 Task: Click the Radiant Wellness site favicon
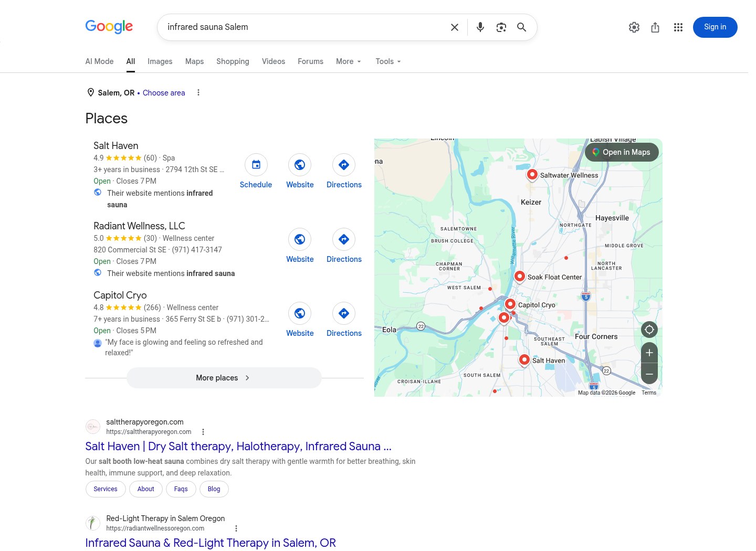click(x=93, y=523)
